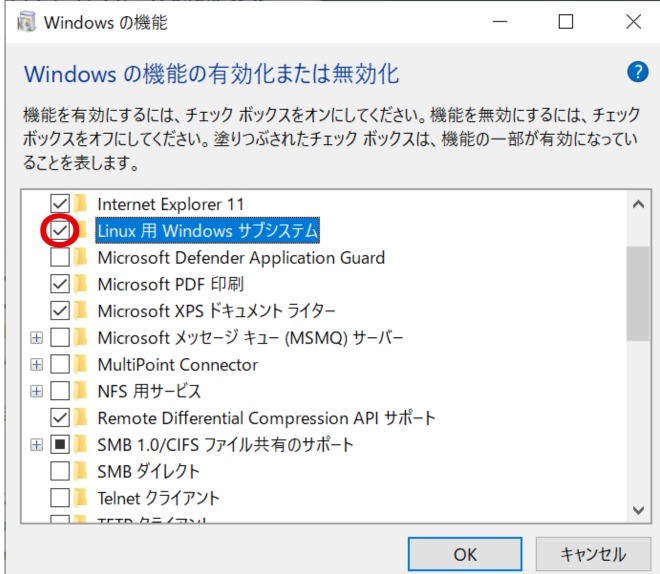This screenshot has height=574, width=660.
Task: Enable Microsoft Defender Application Guard checkbox
Action: (60, 257)
